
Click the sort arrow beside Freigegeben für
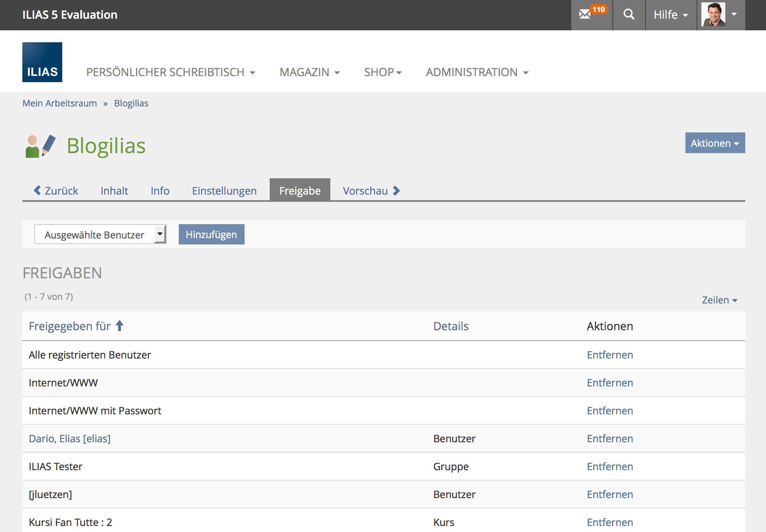pyautogui.click(x=120, y=326)
